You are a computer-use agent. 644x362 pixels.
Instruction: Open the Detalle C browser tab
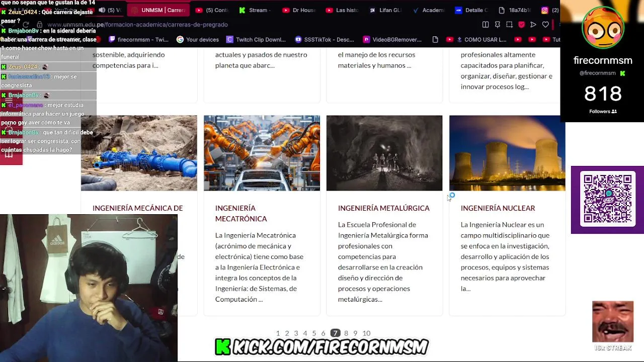click(x=472, y=10)
